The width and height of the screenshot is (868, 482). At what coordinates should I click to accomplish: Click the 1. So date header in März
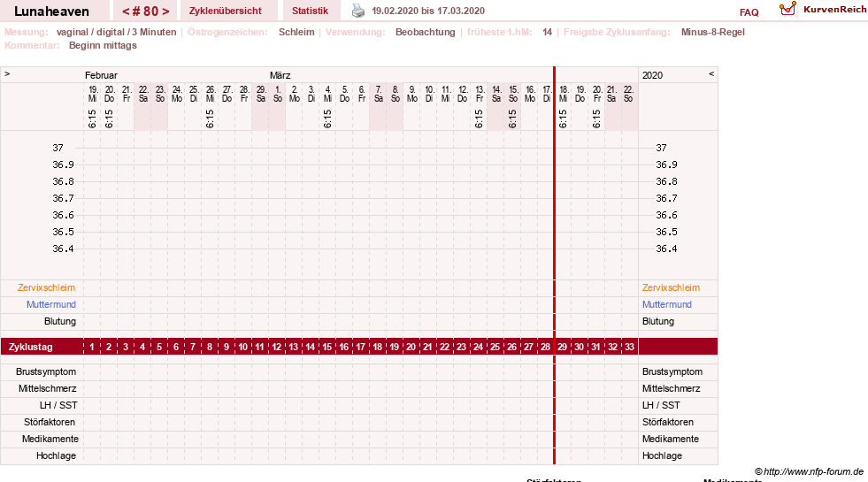pyautogui.click(x=277, y=94)
